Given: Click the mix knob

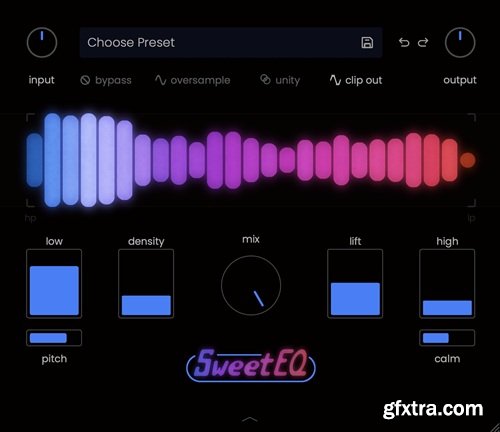Looking at the screenshot, I should pyautogui.click(x=251, y=285).
